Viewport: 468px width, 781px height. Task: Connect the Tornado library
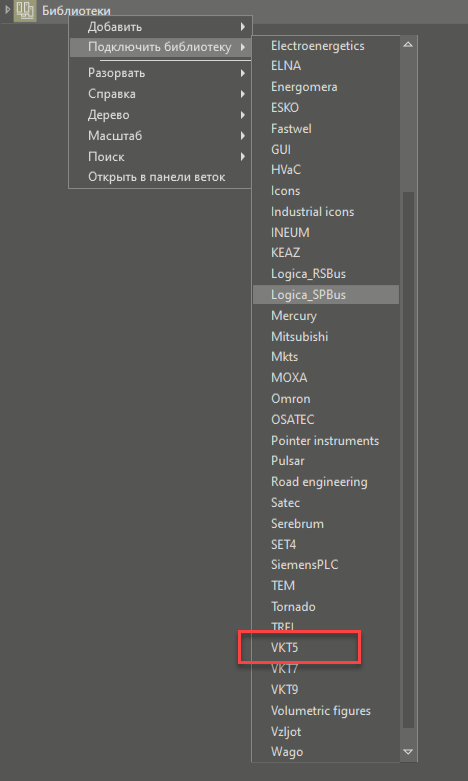[x=326, y=607]
